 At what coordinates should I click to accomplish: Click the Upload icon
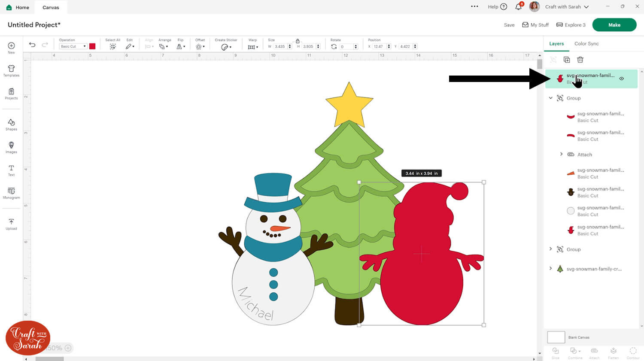coord(11,224)
